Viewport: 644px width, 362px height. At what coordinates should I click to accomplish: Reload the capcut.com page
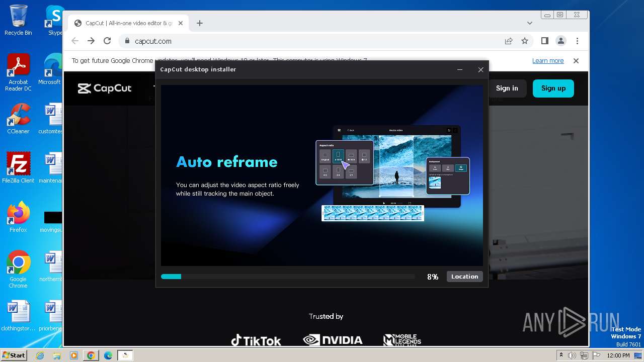click(x=107, y=41)
